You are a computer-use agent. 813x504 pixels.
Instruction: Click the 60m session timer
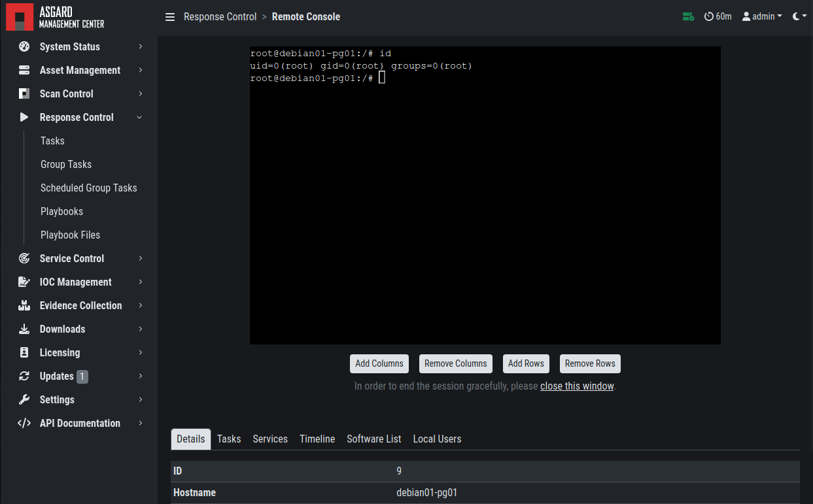[718, 16]
